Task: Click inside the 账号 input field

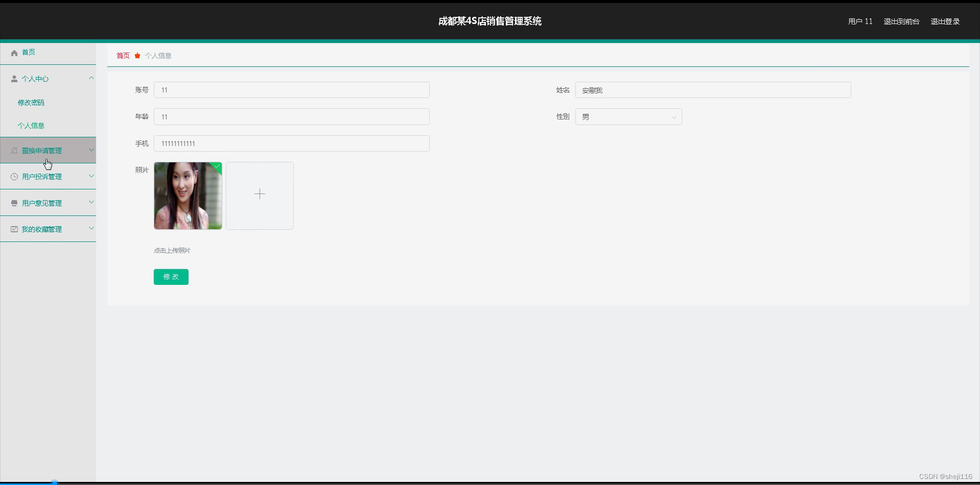Action: pyautogui.click(x=291, y=89)
